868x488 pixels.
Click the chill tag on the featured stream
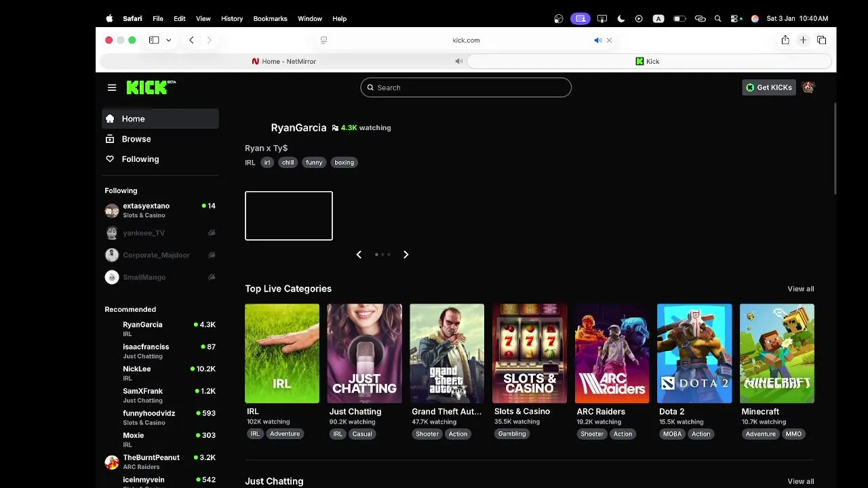(288, 163)
